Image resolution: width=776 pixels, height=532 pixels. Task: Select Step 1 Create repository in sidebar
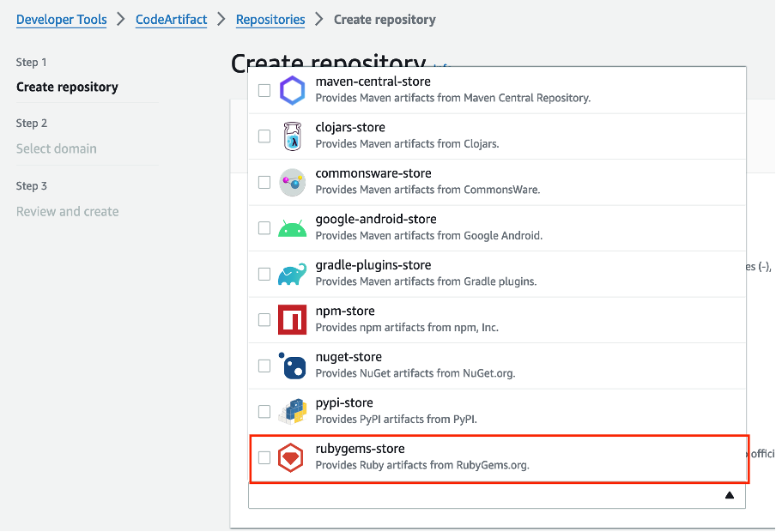click(67, 87)
